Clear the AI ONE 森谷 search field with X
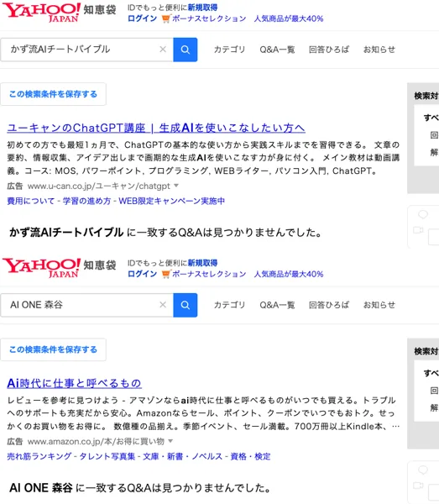Viewport: 439px width, 504px height. tap(163, 305)
